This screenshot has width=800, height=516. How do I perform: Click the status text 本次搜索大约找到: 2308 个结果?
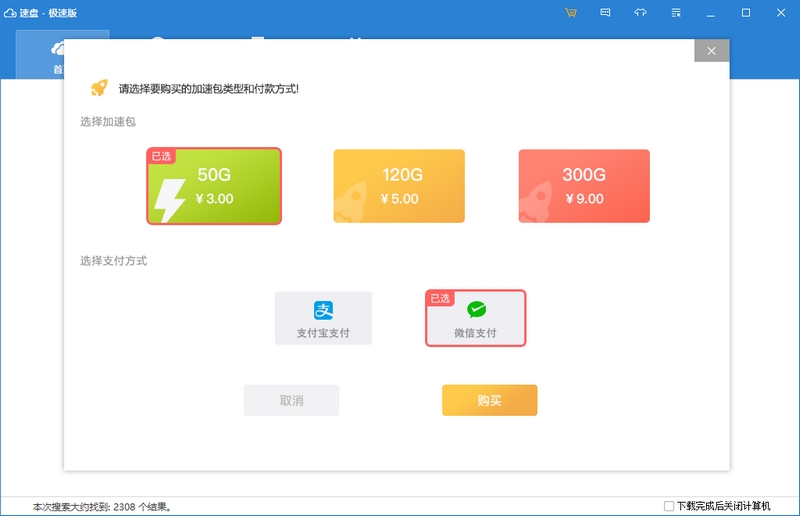(x=102, y=507)
